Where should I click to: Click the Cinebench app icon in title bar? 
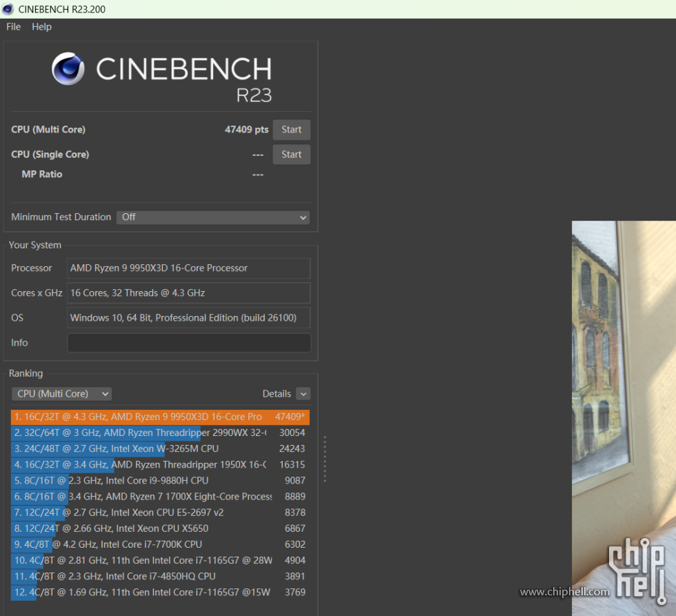click(8, 9)
